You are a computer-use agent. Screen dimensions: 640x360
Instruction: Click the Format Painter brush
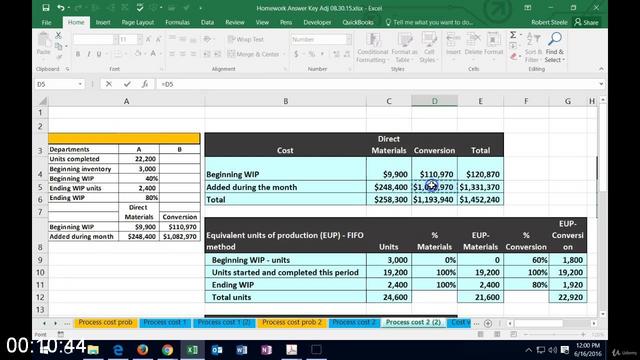59,57
